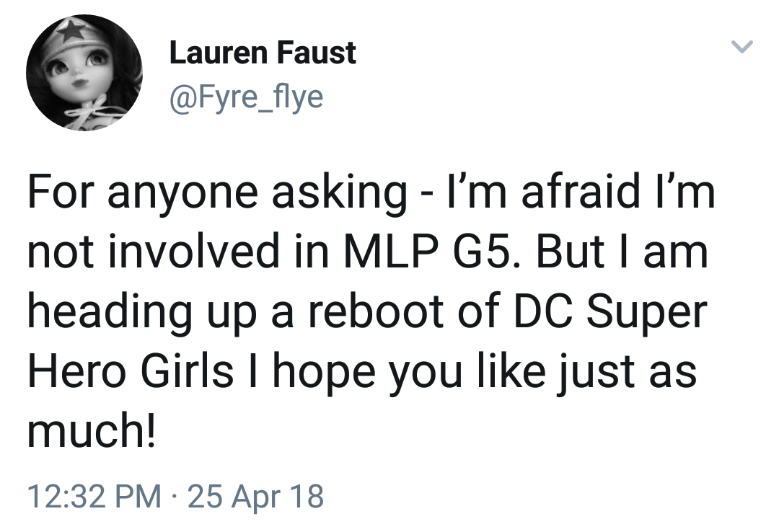The height and width of the screenshot is (532, 779).
Task: Click the 25 Apr 18 date
Action: click(255, 496)
